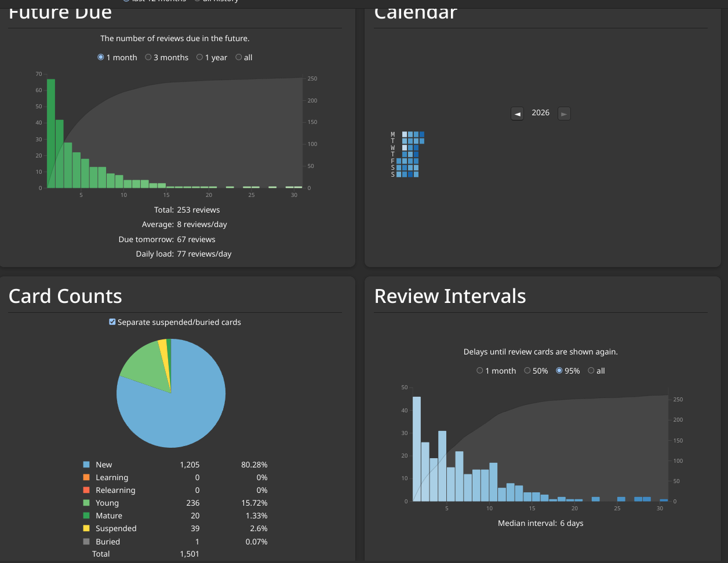The height and width of the screenshot is (563, 728).
Task: Select the Future Due 1 month radio
Action: tap(101, 57)
